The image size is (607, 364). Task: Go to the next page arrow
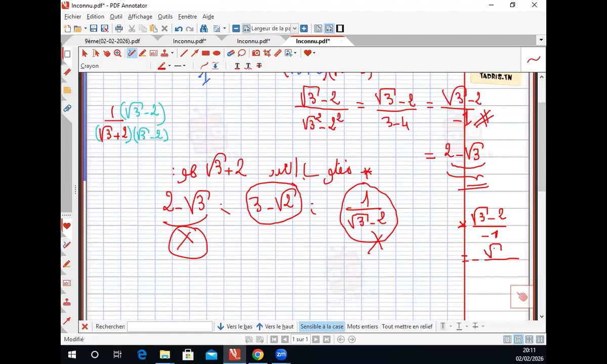point(316,339)
